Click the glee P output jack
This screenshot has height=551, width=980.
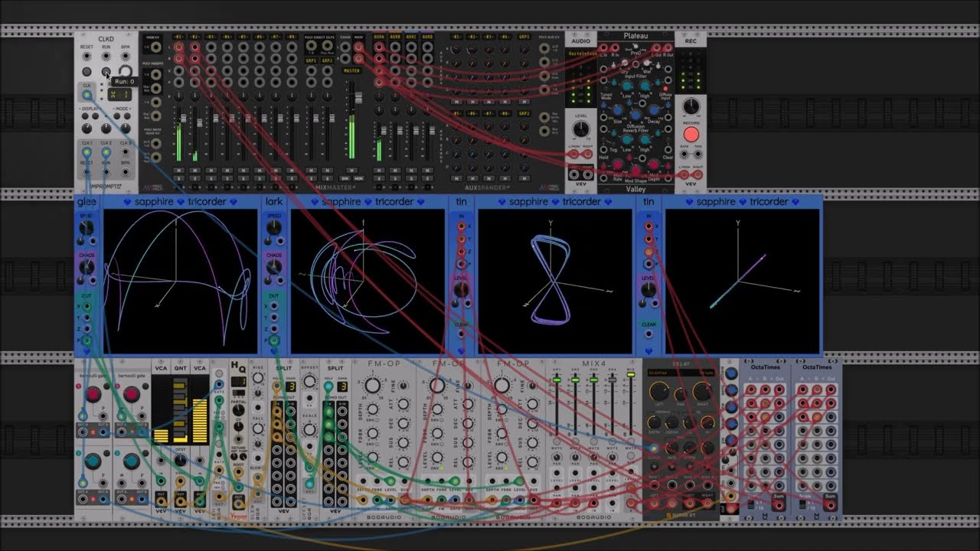click(87, 341)
